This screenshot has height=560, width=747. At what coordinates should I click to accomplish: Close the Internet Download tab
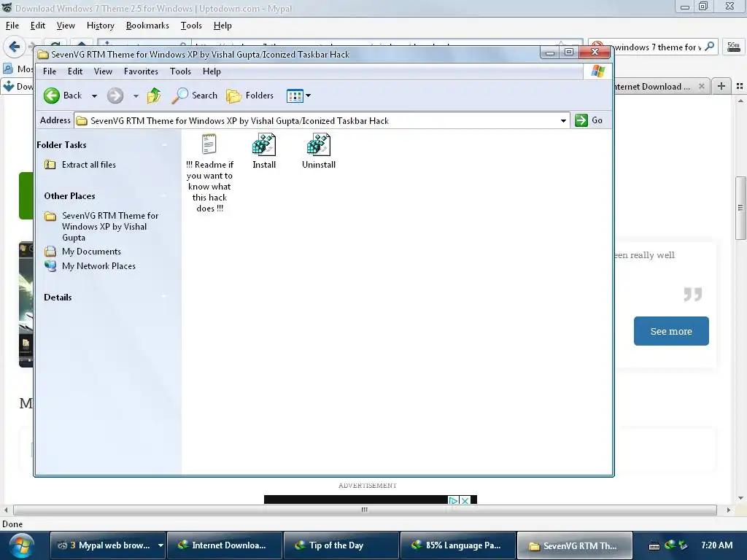tap(701, 87)
